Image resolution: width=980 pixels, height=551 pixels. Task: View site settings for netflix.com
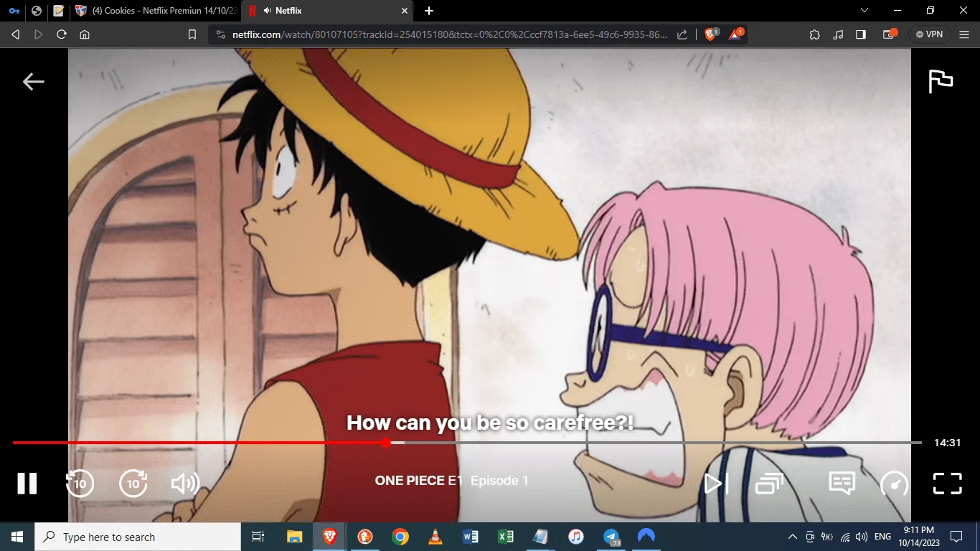220,34
